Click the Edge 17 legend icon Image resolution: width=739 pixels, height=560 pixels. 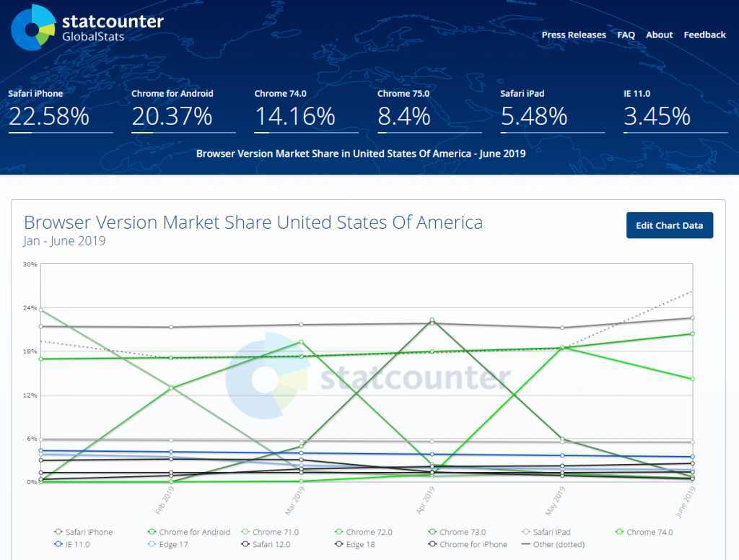pyautogui.click(x=152, y=544)
